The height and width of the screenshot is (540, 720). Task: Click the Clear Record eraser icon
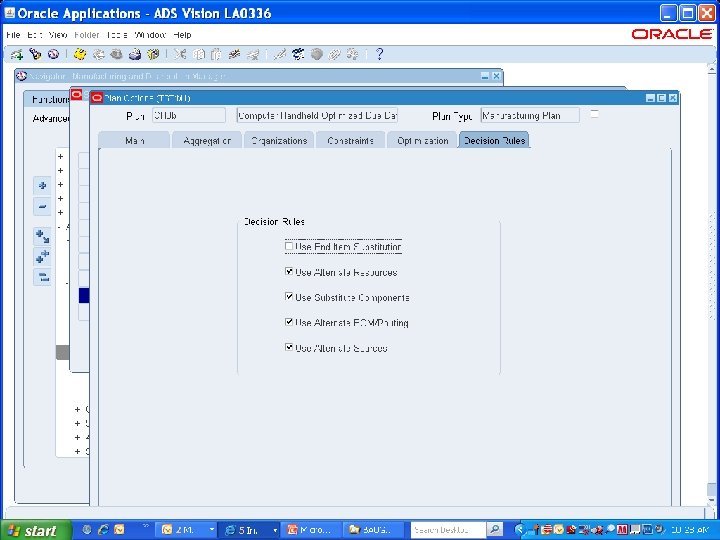(234, 55)
